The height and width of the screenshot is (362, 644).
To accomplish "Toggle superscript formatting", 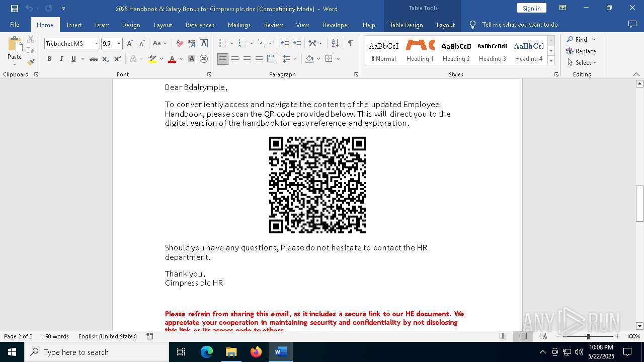I will 118,59.
